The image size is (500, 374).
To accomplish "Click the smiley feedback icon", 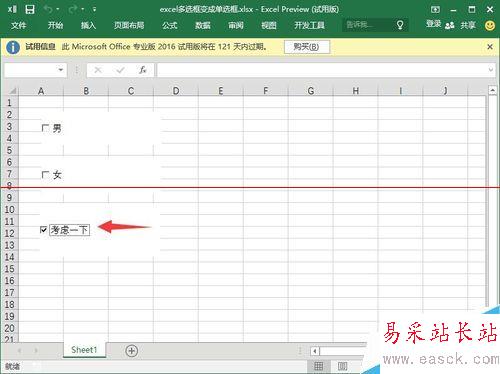I will tap(490, 25).
